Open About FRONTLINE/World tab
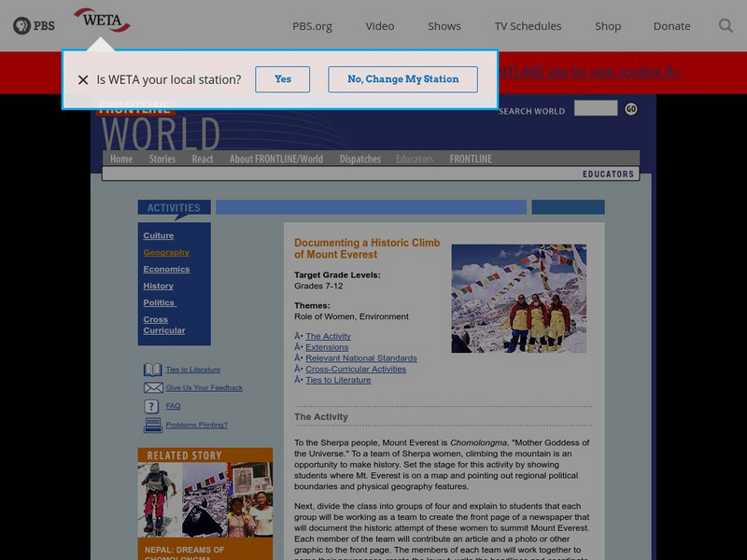 [x=276, y=159]
